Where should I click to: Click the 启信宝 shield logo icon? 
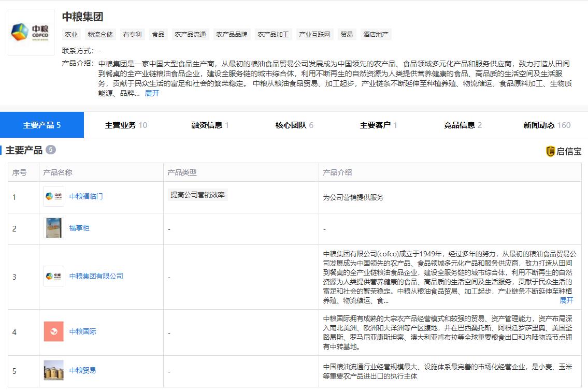click(x=550, y=151)
